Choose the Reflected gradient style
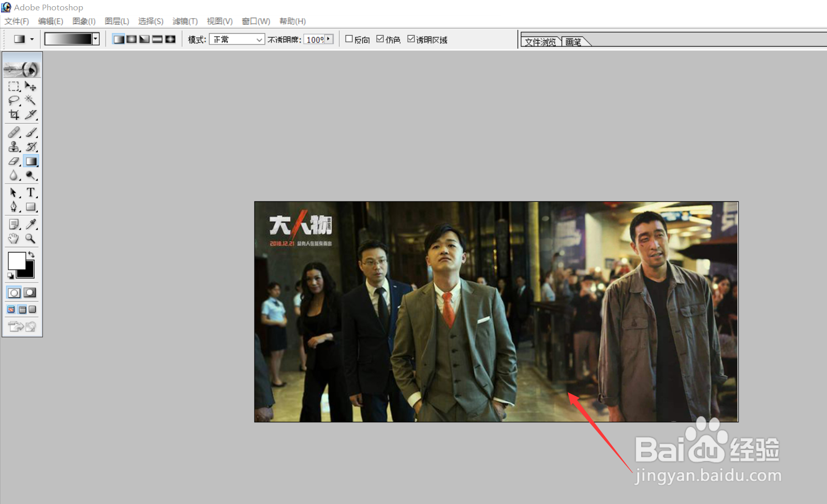 point(157,39)
